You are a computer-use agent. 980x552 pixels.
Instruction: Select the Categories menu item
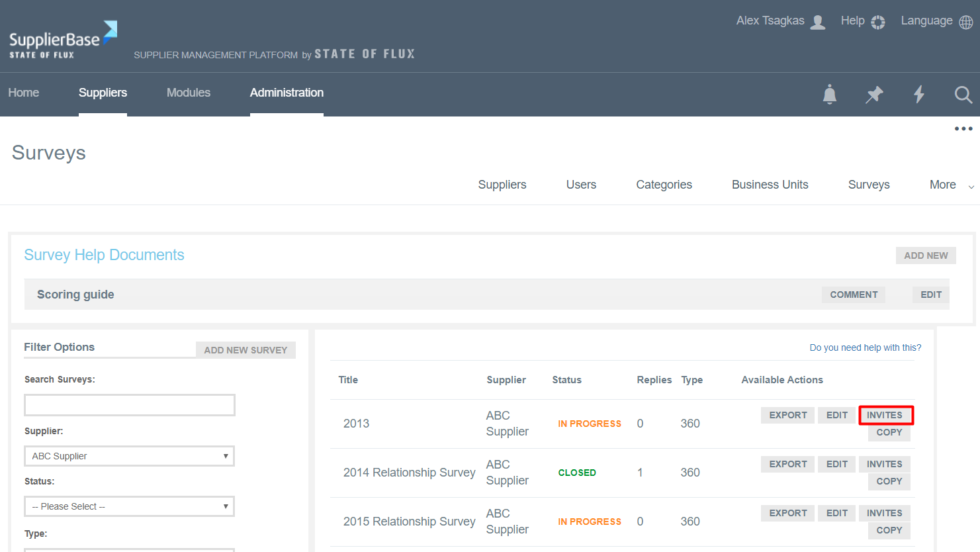tap(664, 185)
